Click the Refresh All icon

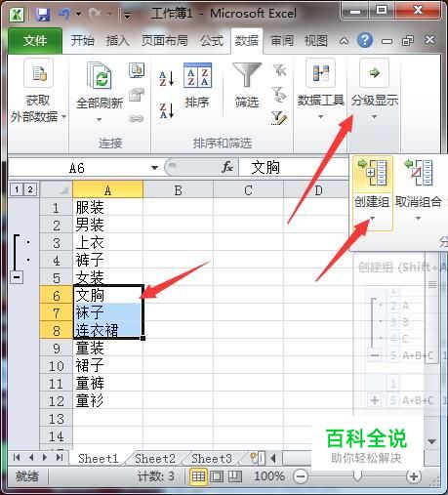(x=100, y=75)
